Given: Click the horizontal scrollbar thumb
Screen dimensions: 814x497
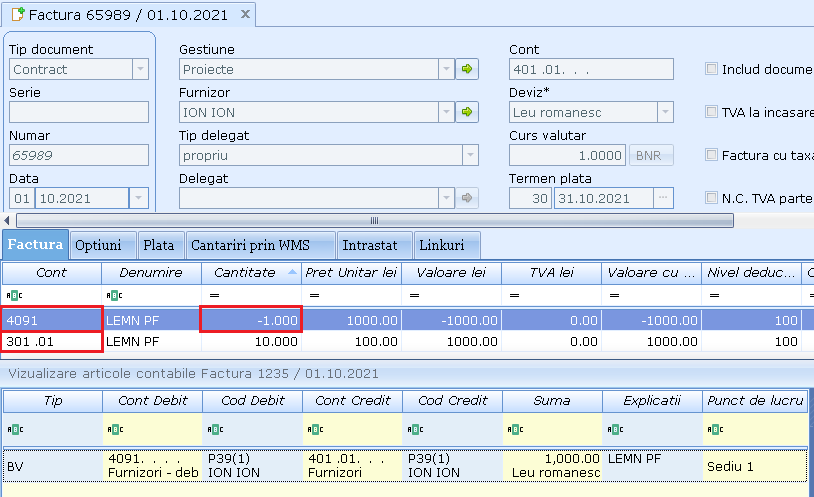Looking at the screenshot, I should [374, 220].
